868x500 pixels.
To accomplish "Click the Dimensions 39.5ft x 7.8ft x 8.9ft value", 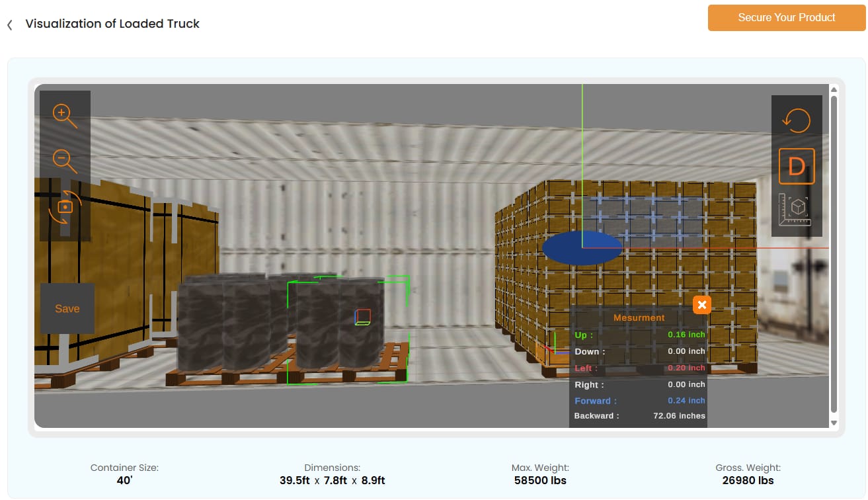I will 332,480.
